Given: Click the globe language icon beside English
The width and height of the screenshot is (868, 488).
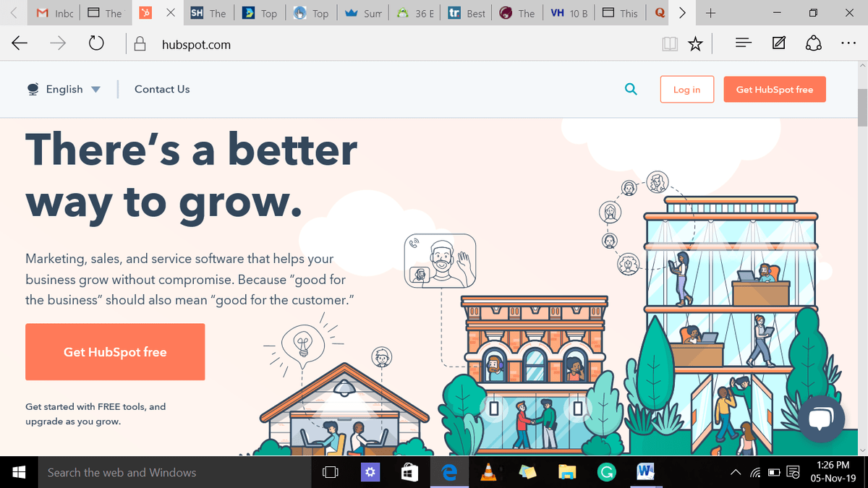Looking at the screenshot, I should click(x=33, y=89).
